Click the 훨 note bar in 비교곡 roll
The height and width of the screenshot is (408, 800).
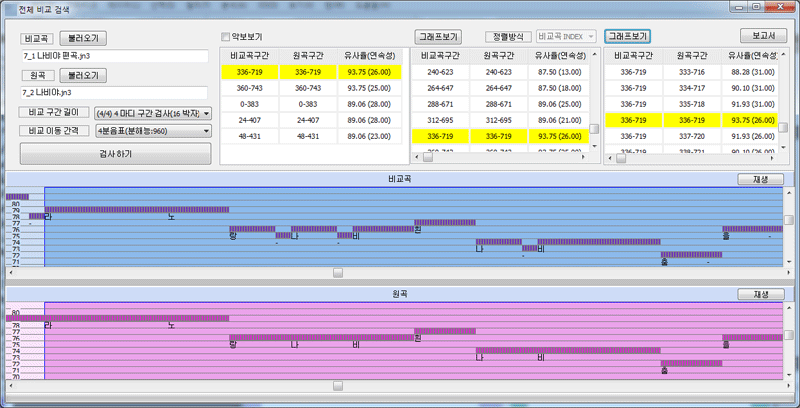tap(445, 222)
